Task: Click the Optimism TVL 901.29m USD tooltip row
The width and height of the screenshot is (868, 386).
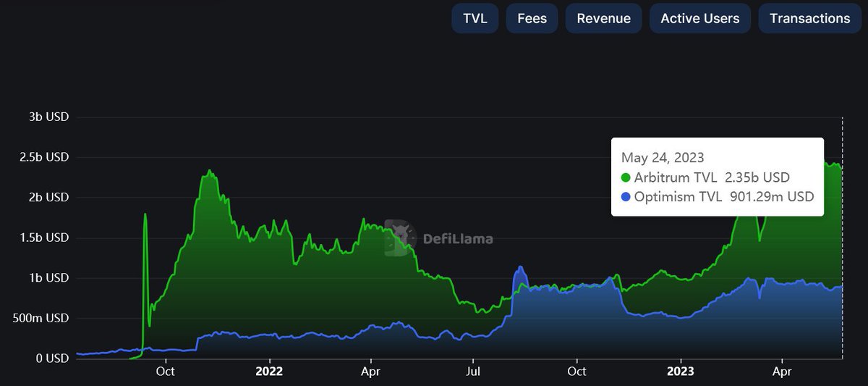Action: pos(718,196)
